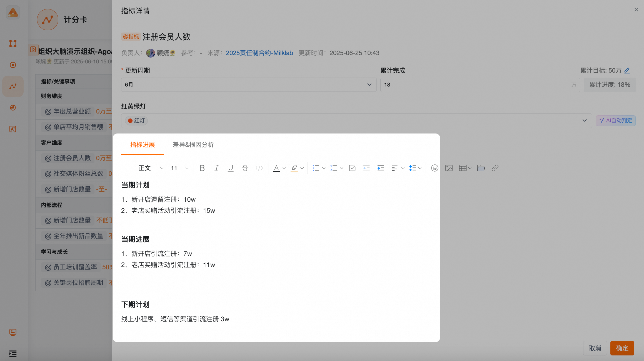This screenshot has height=361, width=644.
Task: Attach a file via folder icon
Action: 481,168
